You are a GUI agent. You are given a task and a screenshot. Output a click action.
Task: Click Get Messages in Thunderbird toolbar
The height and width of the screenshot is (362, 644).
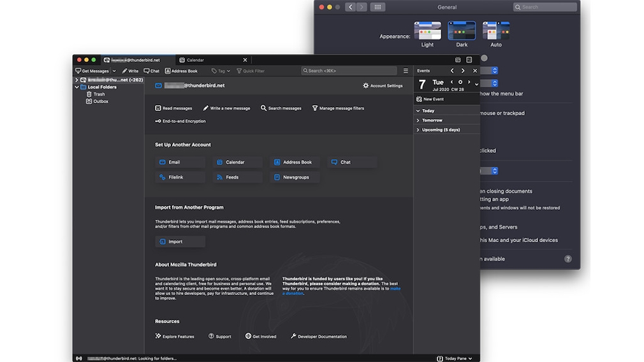pyautogui.click(x=92, y=71)
